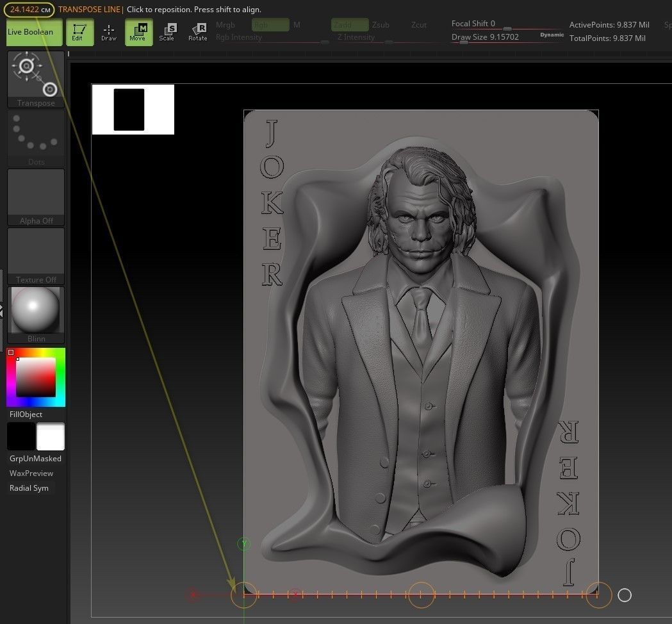Open the Transpose brush picker
The width and height of the screenshot is (672, 624).
(x=36, y=79)
